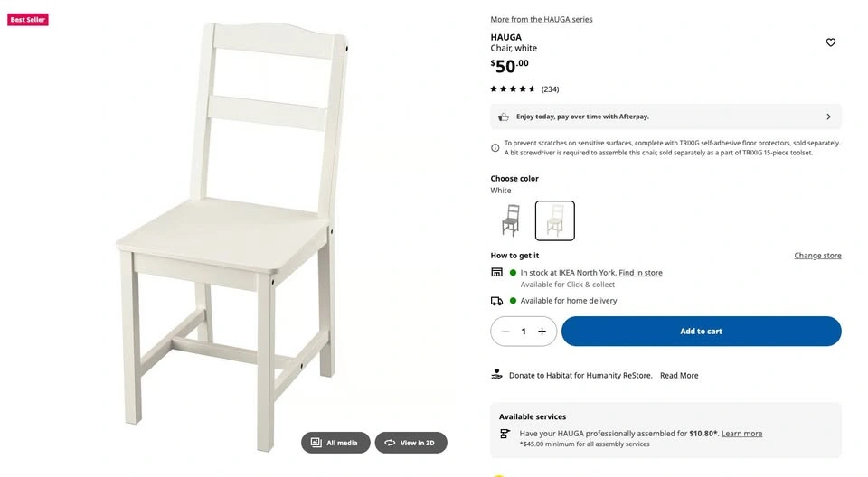Click the Habitat for Humanity donate icon

pyautogui.click(x=496, y=375)
